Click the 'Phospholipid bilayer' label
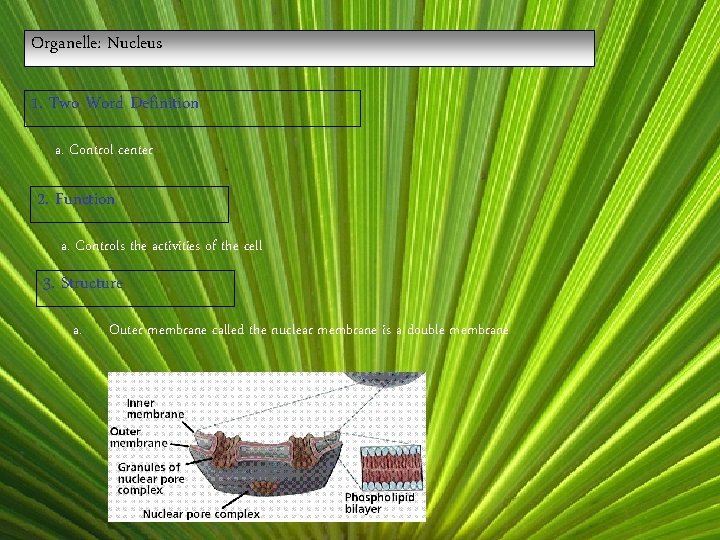Image resolution: width=720 pixels, height=540 pixels. click(x=379, y=503)
